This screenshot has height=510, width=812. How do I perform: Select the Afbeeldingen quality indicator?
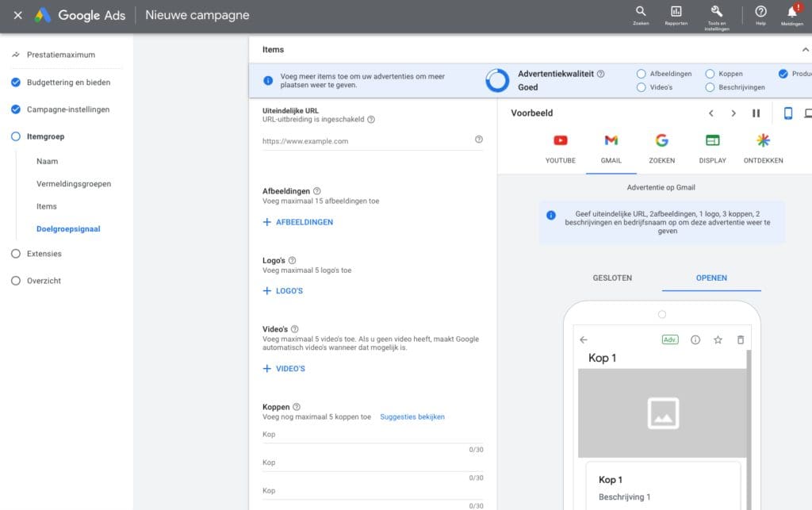(641, 74)
